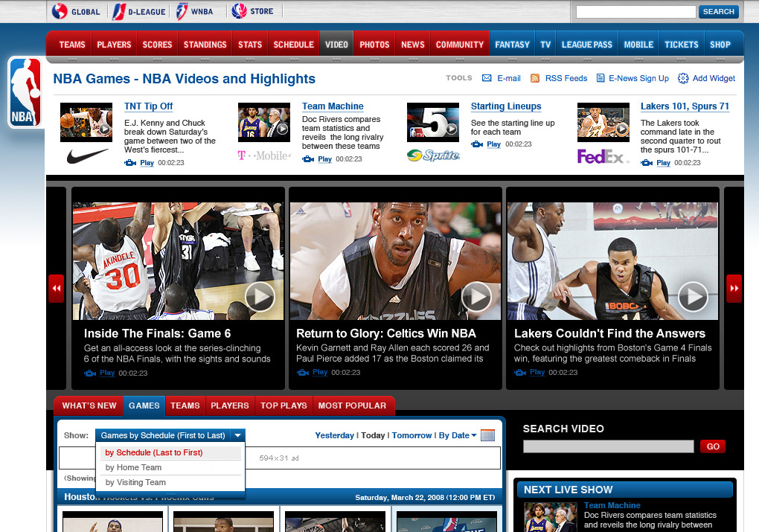Click the E-mail video icon
The image size is (759, 532).
(x=488, y=78)
